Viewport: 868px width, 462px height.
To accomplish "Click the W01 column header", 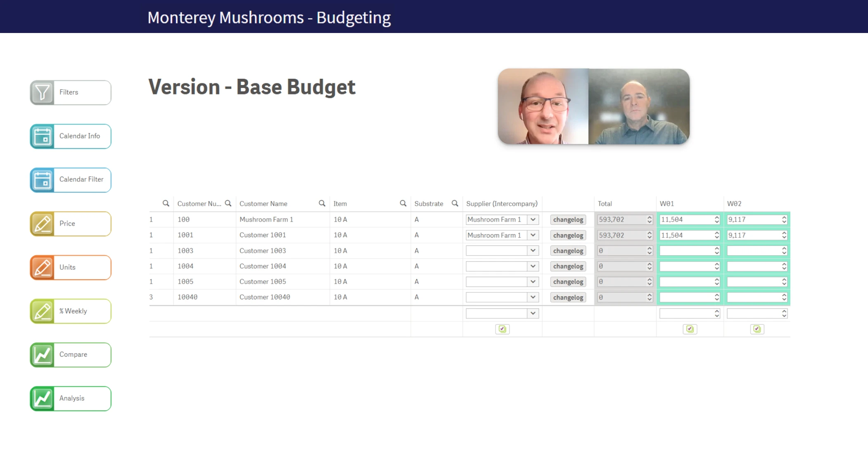I will click(666, 203).
